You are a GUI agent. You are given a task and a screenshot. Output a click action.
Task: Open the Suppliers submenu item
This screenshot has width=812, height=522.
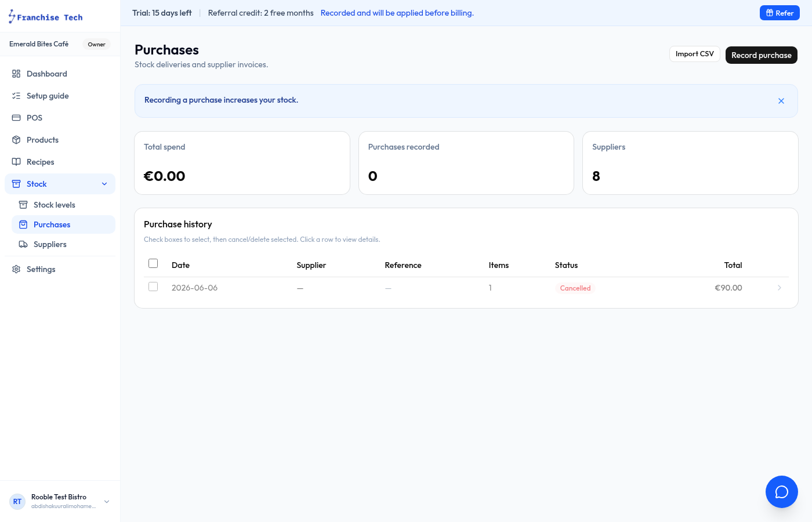click(63, 244)
